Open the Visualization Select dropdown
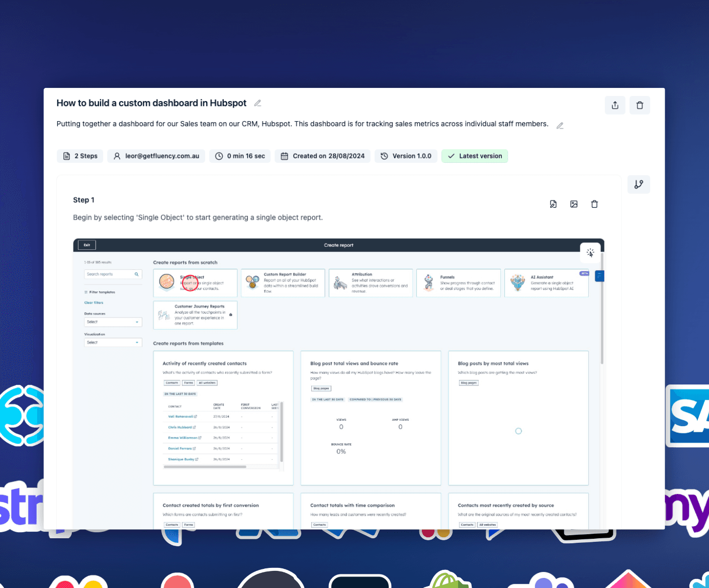Image resolution: width=709 pixels, height=588 pixels. coord(113,343)
